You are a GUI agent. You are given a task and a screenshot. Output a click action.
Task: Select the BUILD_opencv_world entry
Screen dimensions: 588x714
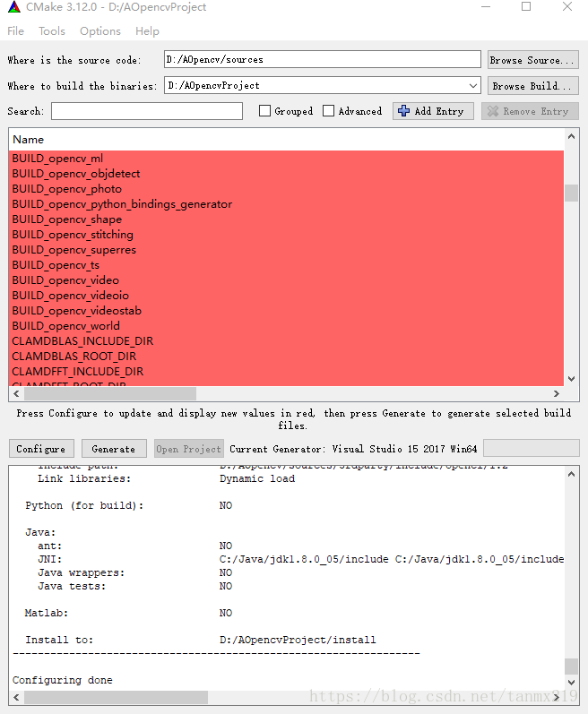pyautogui.click(x=286, y=326)
